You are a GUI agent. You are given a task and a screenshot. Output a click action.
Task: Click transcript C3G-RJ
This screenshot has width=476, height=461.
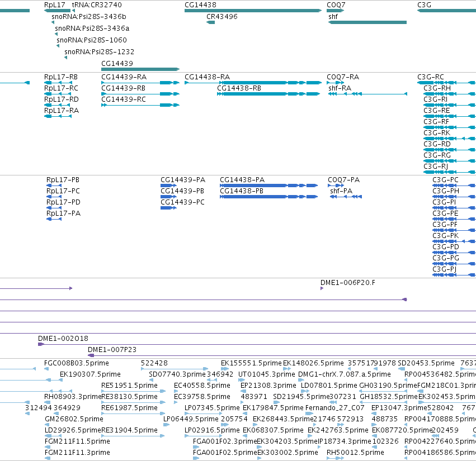point(450,172)
